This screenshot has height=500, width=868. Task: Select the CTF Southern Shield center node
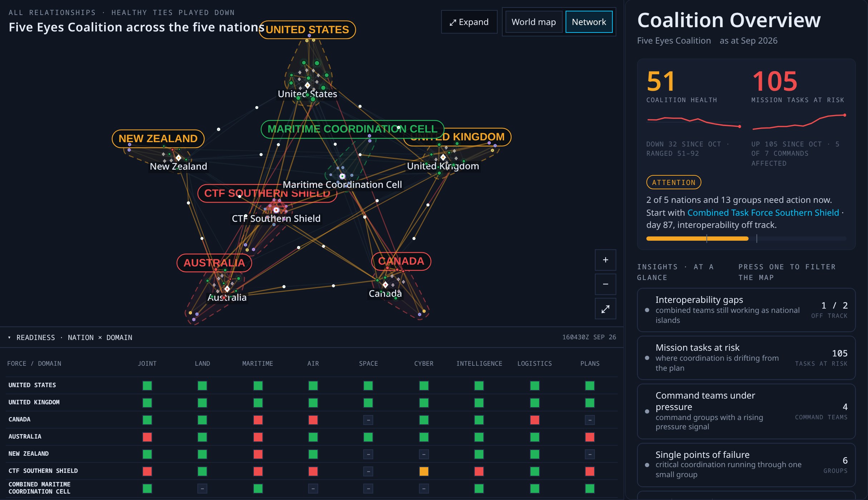tap(276, 210)
